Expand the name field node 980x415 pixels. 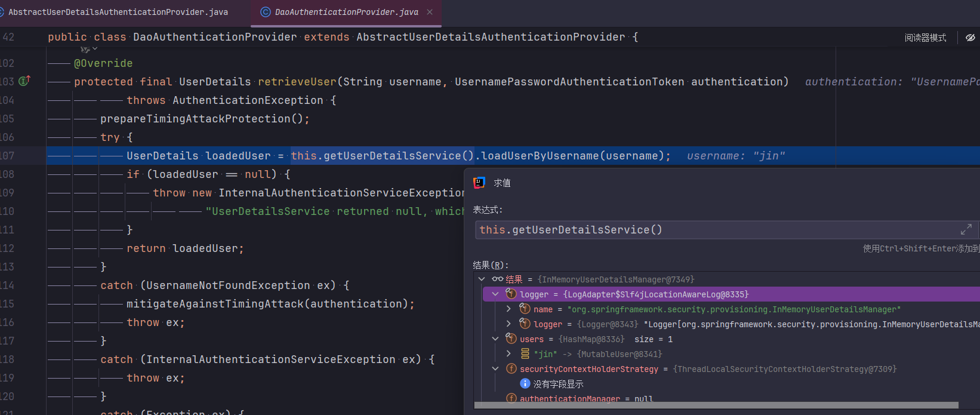tap(509, 309)
